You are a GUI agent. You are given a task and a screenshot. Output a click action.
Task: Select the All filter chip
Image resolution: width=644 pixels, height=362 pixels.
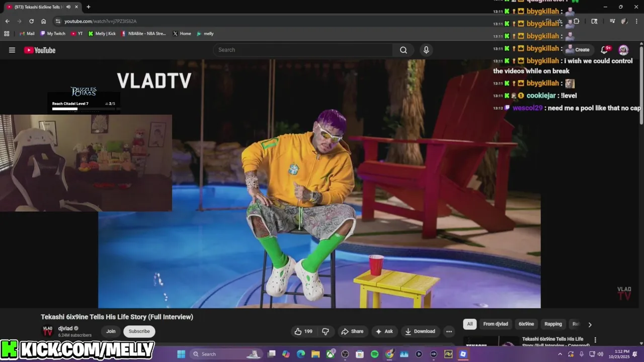click(470, 324)
